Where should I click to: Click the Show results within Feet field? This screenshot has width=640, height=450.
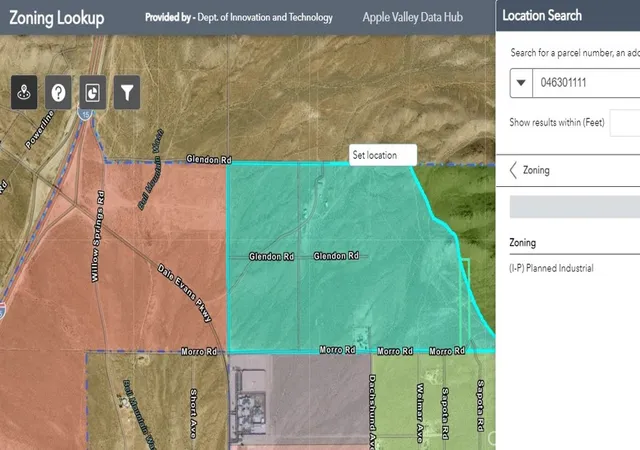(x=625, y=123)
